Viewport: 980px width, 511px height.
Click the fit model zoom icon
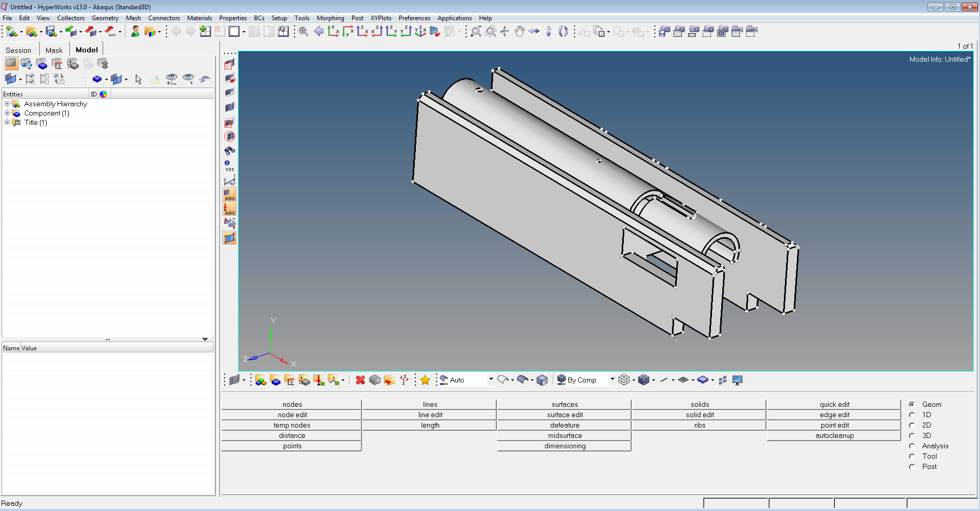(303, 32)
